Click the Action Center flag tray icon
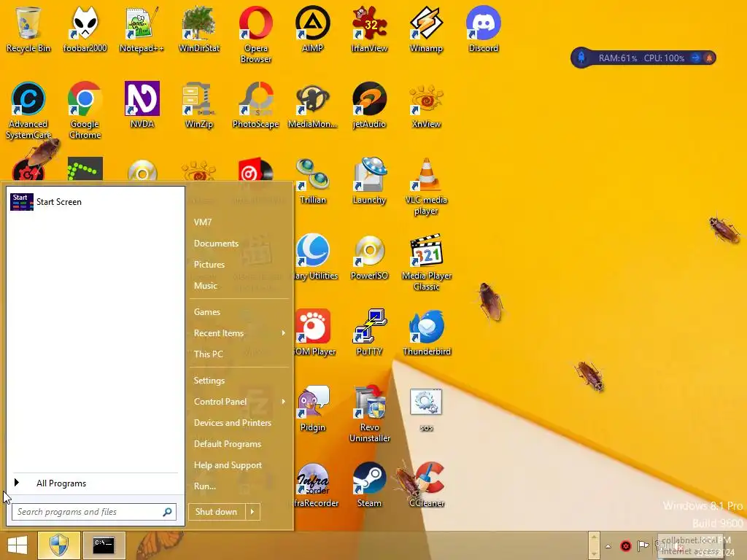The image size is (747, 560). click(643, 545)
